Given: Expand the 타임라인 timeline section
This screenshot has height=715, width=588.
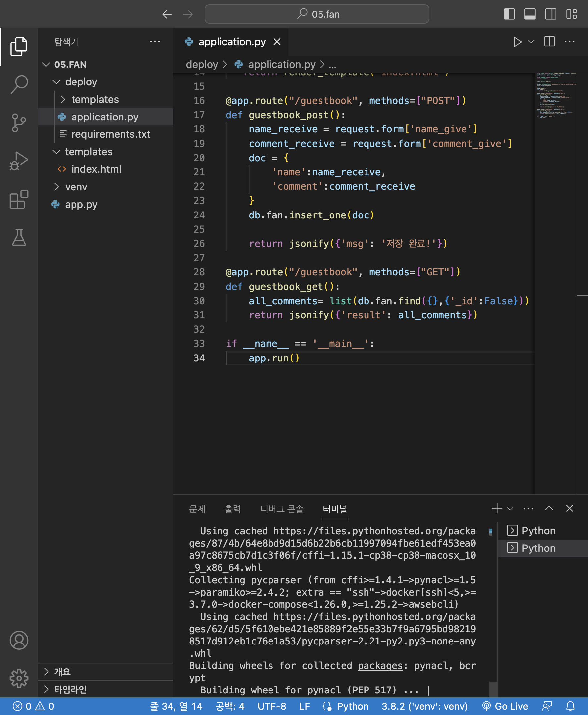Looking at the screenshot, I should pyautogui.click(x=106, y=689).
